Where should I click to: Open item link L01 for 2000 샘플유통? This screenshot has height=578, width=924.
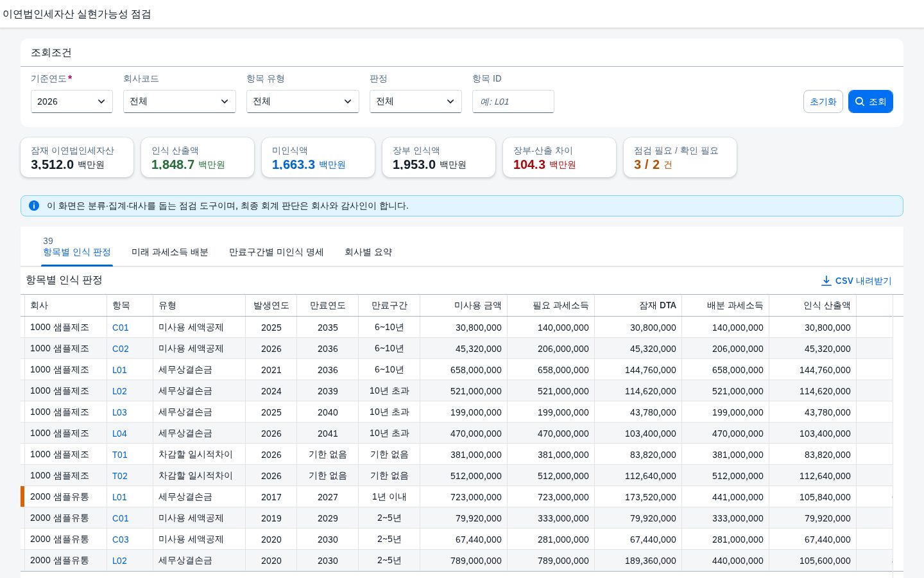pyautogui.click(x=120, y=497)
